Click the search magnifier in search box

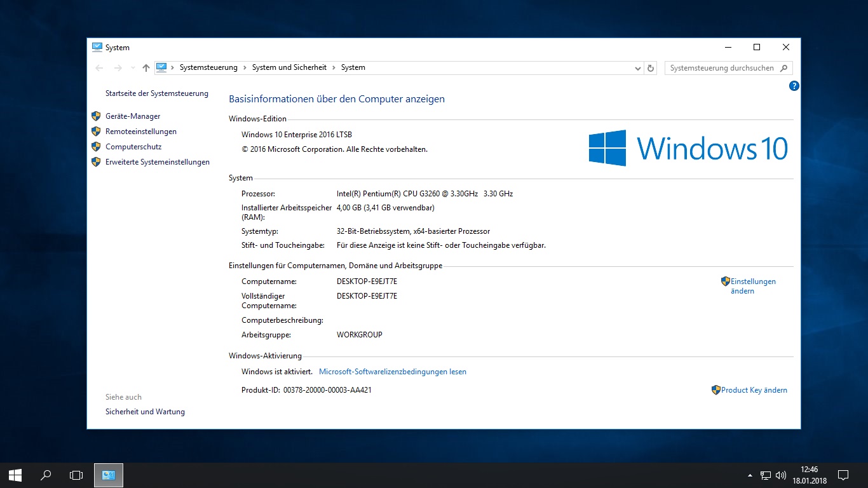point(783,68)
